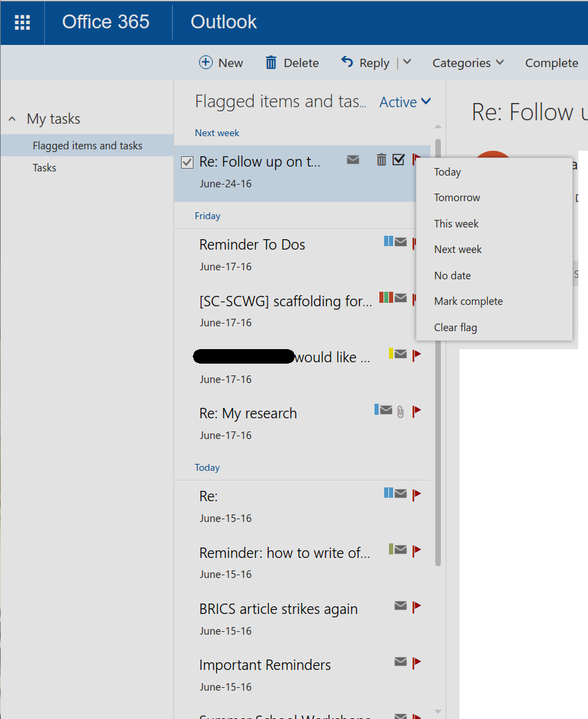Click the 'Next week' group header
Screen dimensions: 588x719
coord(217,133)
